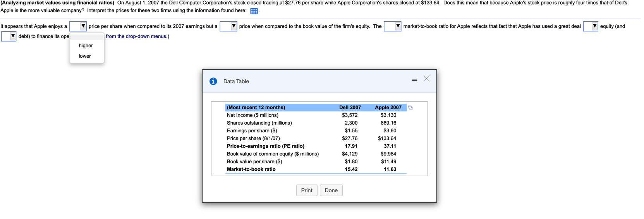644x219 pixels.
Task: Click the 'Net Income ($ millions)' row label
Action: (x=252, y=115)
